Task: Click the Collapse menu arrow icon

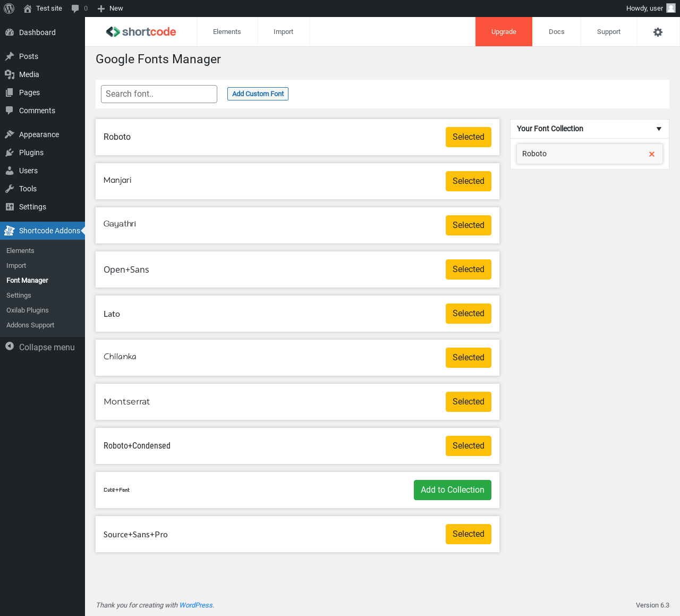Action: 10,346
